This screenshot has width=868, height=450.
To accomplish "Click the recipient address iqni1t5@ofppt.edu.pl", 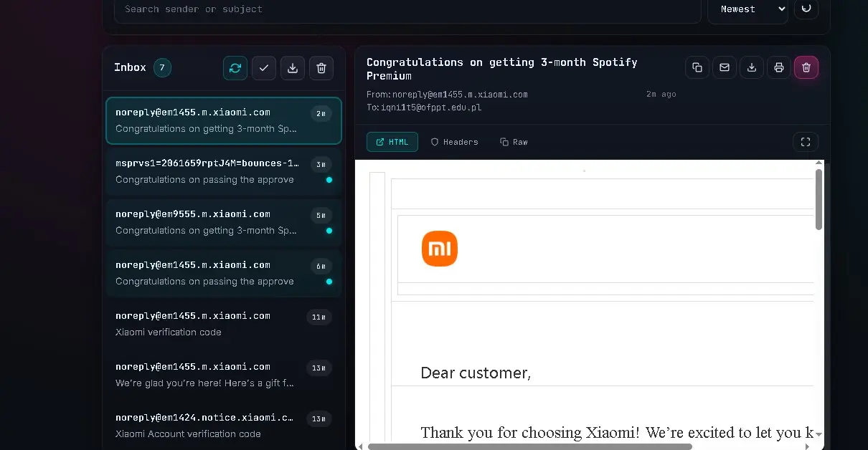I will point(431,107).
